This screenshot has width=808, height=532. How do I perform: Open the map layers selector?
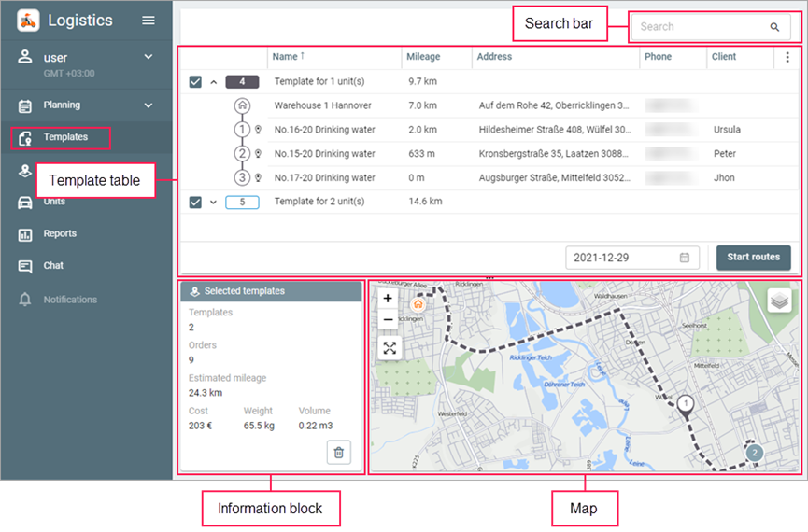(x=779, y=300)
